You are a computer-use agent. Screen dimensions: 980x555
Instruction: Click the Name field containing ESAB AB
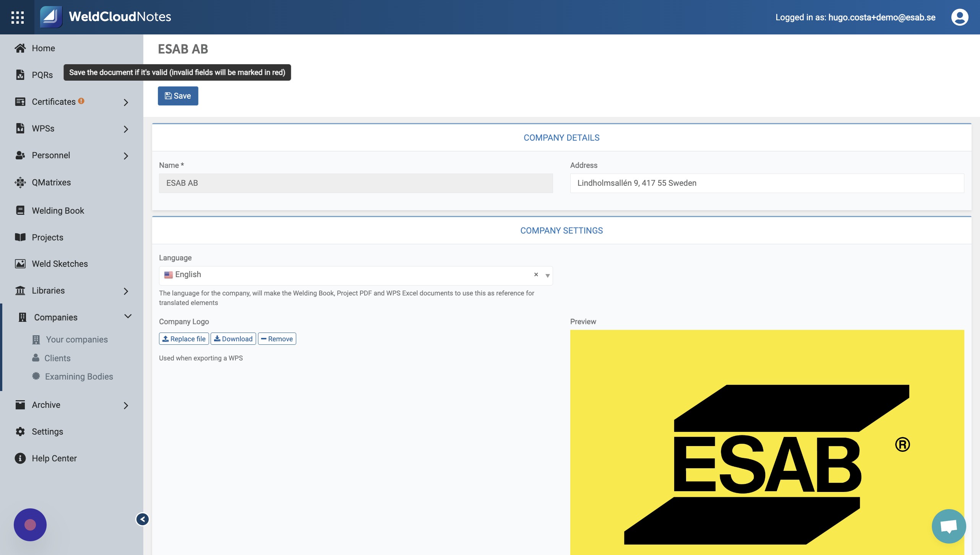356,183
